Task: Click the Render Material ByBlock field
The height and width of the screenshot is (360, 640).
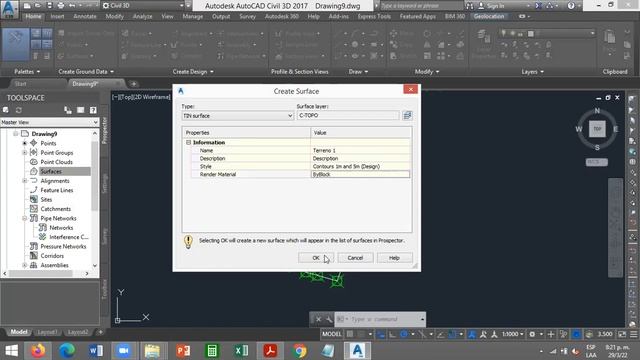Action: [x=361, y=174]
